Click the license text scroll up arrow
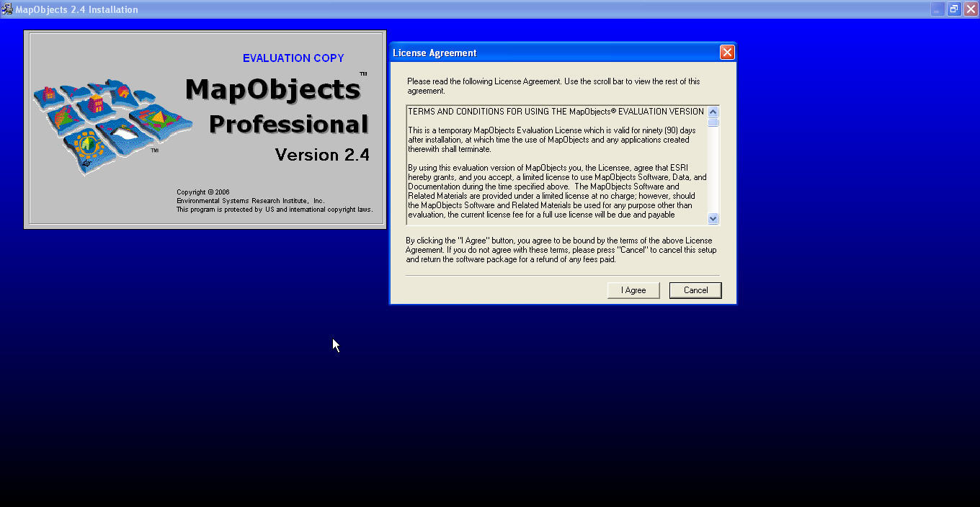The image size is (980, 507). (713, 112)
